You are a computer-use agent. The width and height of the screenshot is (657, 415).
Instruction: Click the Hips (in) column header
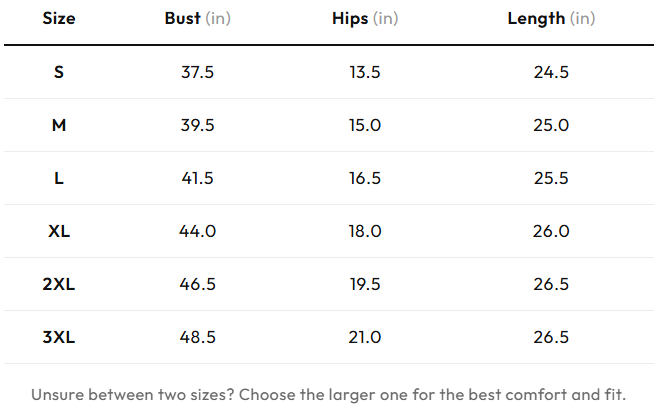[x=365, y=18]
